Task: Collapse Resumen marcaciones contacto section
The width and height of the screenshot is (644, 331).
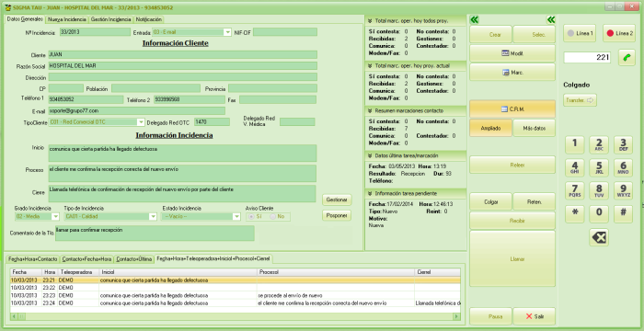Action: [x=370, y=111]
